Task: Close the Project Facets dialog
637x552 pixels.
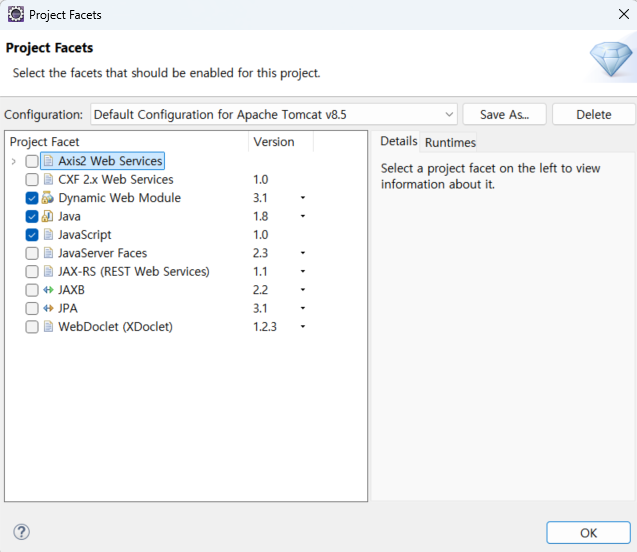Action: pyautogui.click(x=624, y=14)
